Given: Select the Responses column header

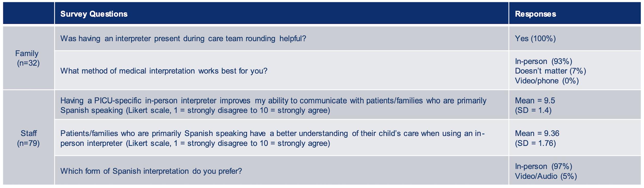Looking at the screenshot, I should [575, 13].
